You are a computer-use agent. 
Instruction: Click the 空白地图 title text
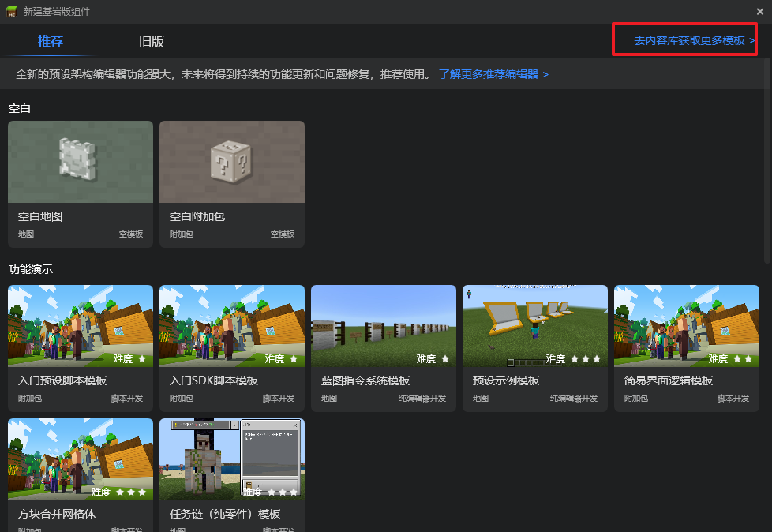coord(40,216)
